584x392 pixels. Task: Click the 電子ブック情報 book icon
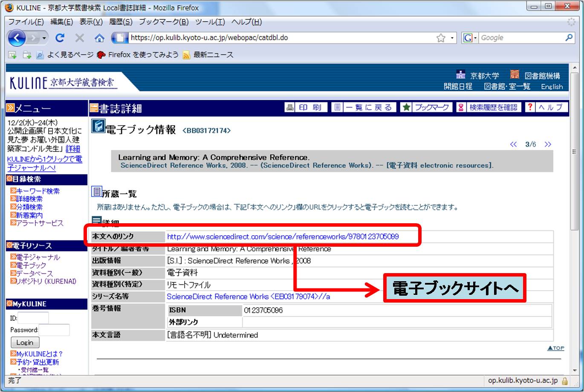coord(98,126)
